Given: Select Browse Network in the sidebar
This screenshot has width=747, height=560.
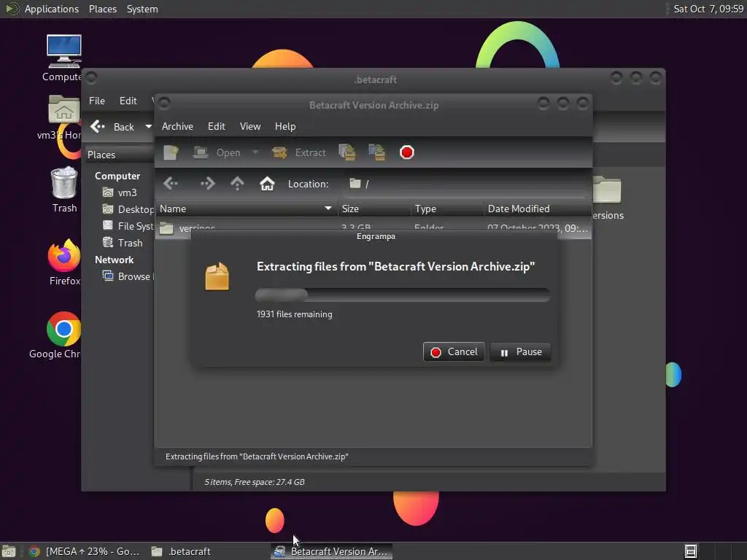Looking at the screenshot, I should tap(128, 276).
